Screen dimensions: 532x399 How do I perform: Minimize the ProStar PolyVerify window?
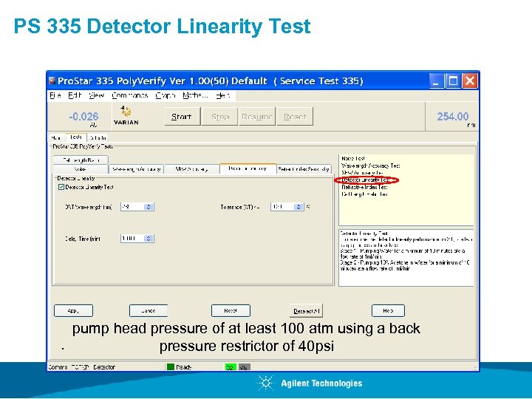[x=437, y=81]
